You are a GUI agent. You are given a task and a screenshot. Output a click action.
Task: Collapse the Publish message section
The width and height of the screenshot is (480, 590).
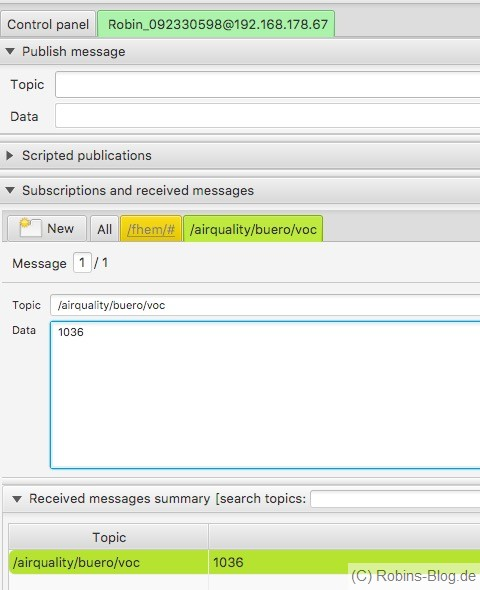[x=10, y=51]
